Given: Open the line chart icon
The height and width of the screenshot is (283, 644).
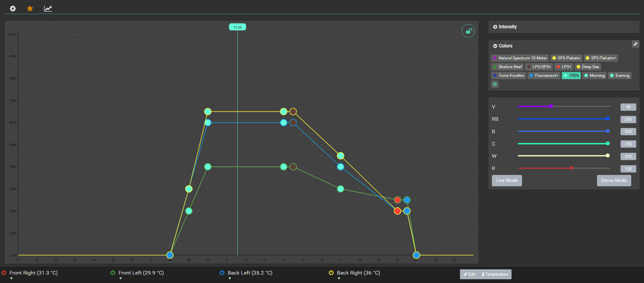Looking at the screenshot, I should 48,9.
